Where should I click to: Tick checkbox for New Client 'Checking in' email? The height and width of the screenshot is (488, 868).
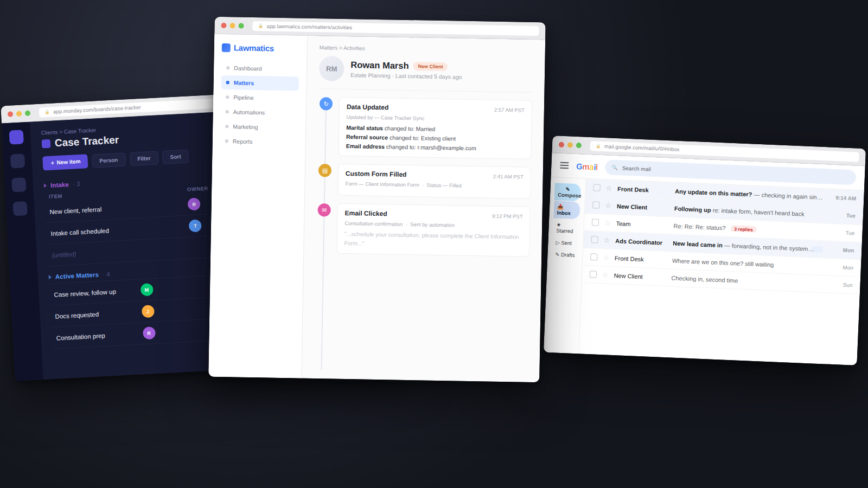point(593,274)
